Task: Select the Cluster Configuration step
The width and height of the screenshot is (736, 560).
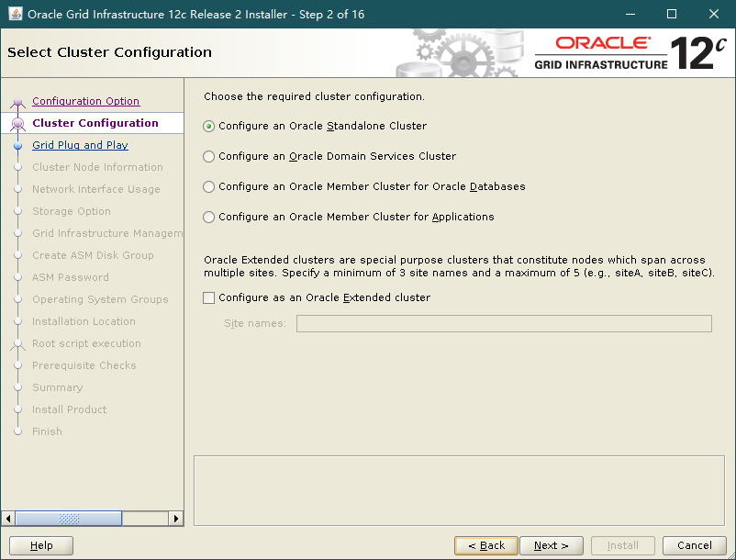Action: point(95,123)
